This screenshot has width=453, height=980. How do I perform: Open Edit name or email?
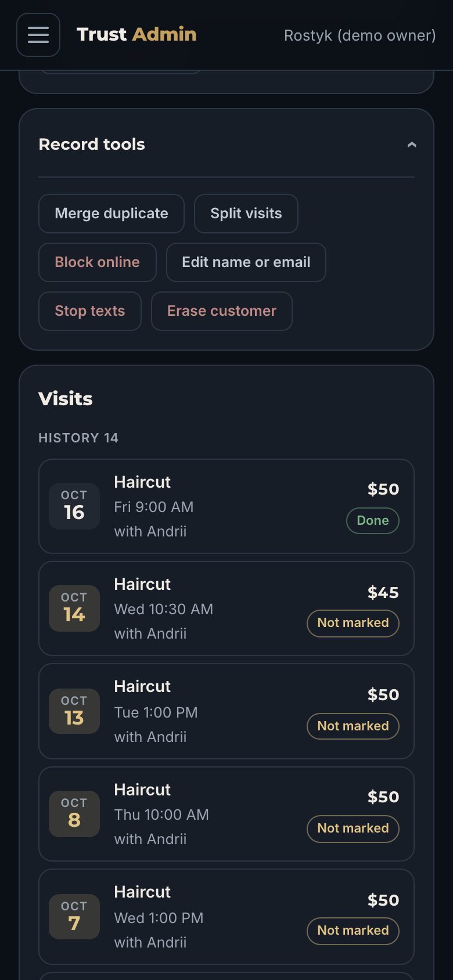click(246, 262)
